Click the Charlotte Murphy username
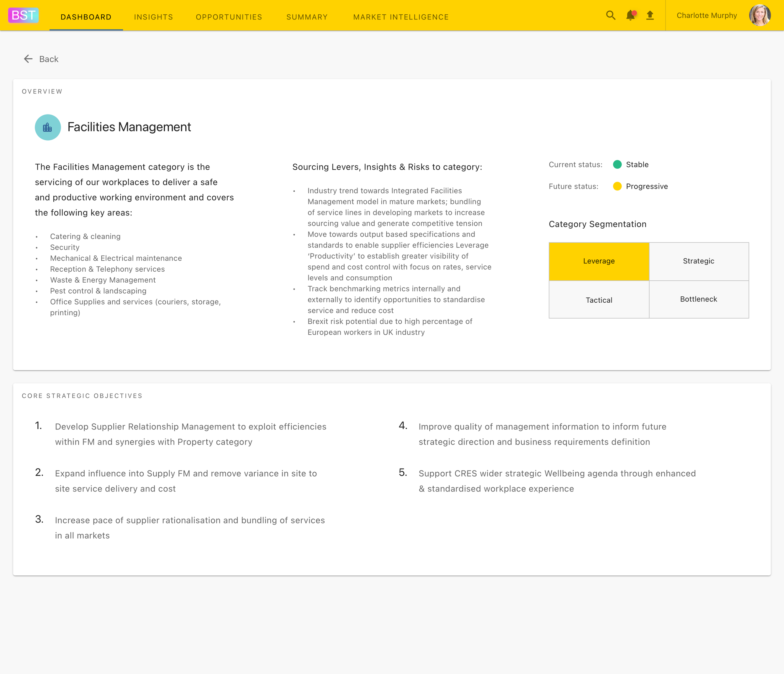 (x=707, y=15)
